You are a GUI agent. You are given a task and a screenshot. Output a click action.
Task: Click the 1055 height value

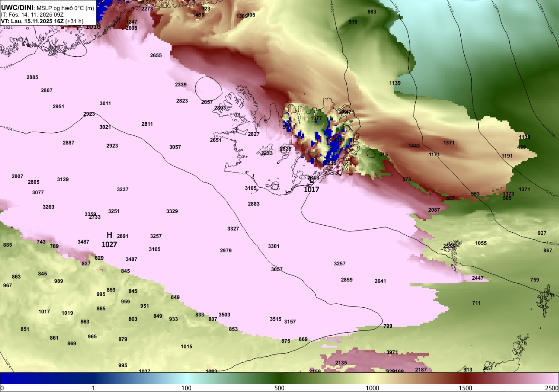pyautogui.click(x=481, y=243)
